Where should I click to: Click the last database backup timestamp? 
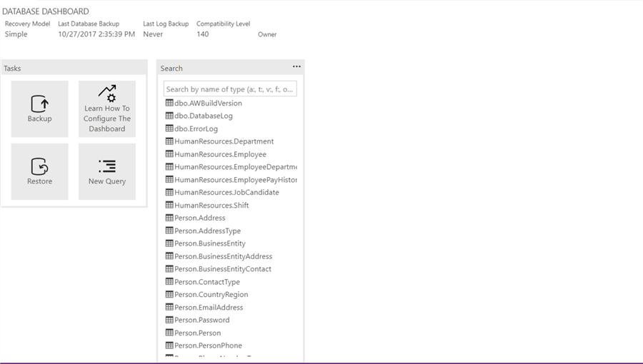tap(96, 34)
